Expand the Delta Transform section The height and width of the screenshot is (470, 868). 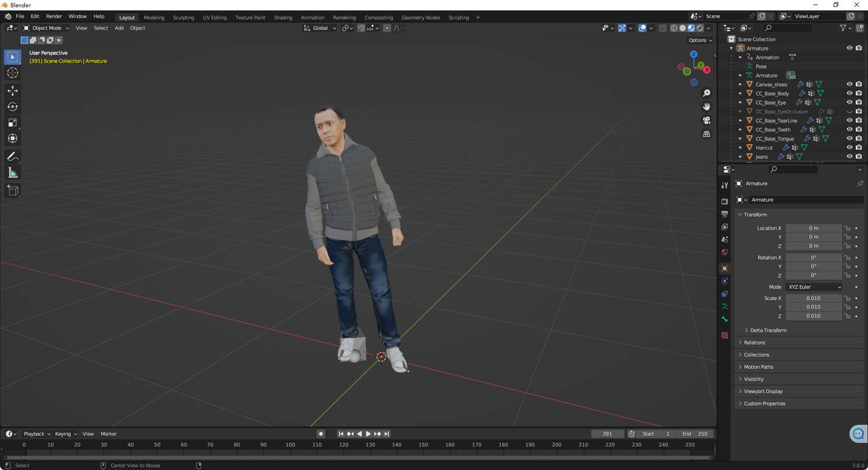click(768, 330)
